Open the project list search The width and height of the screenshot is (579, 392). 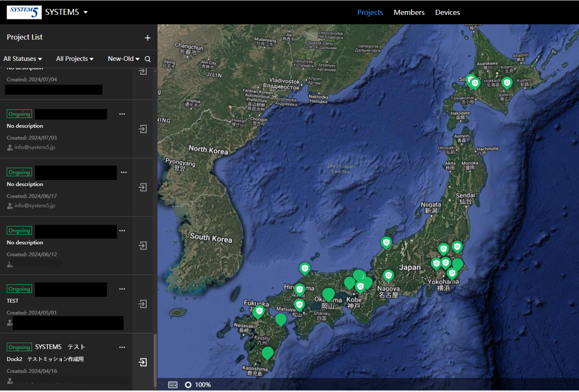148,59
